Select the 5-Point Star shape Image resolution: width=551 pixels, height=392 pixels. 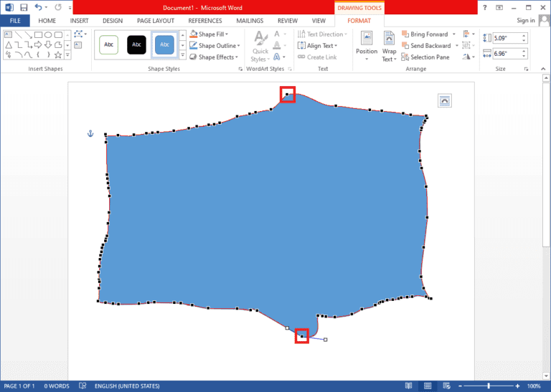point(58,54)
